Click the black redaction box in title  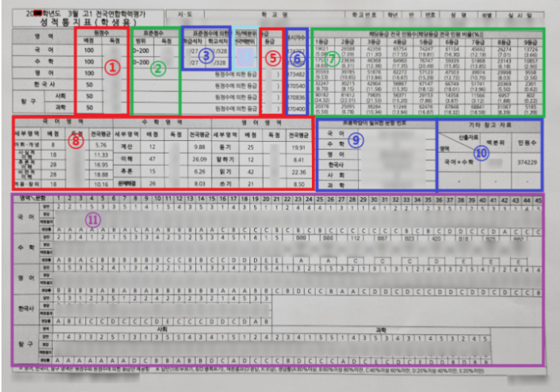click(x=38, y=14)
